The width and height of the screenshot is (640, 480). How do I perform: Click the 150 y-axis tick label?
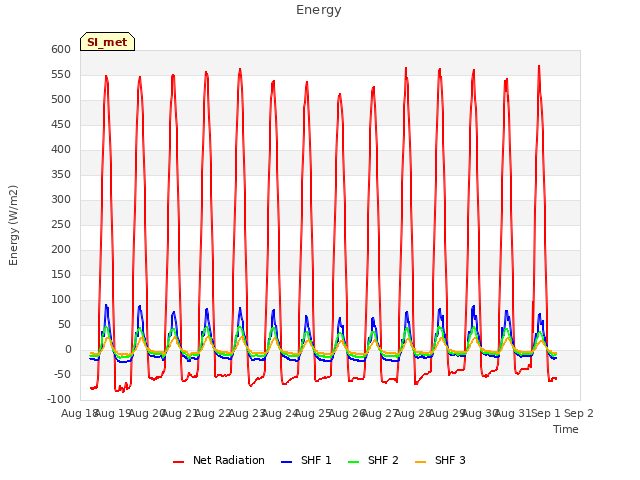point(61,274)
